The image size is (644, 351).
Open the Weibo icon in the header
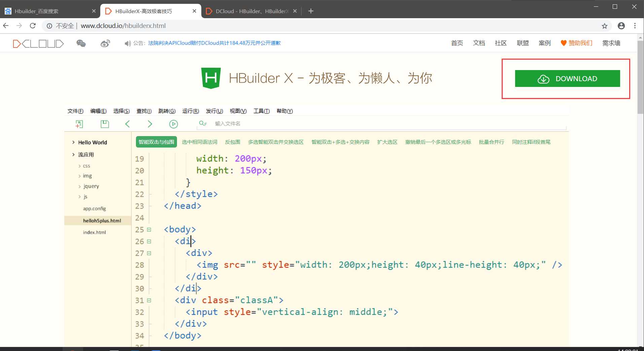(105, 43)
